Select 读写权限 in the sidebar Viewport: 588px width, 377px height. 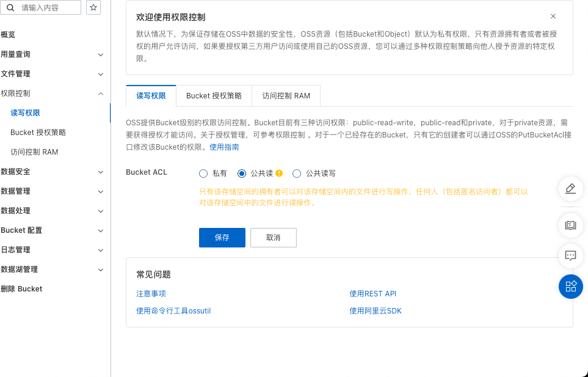(x=25, y=113)
